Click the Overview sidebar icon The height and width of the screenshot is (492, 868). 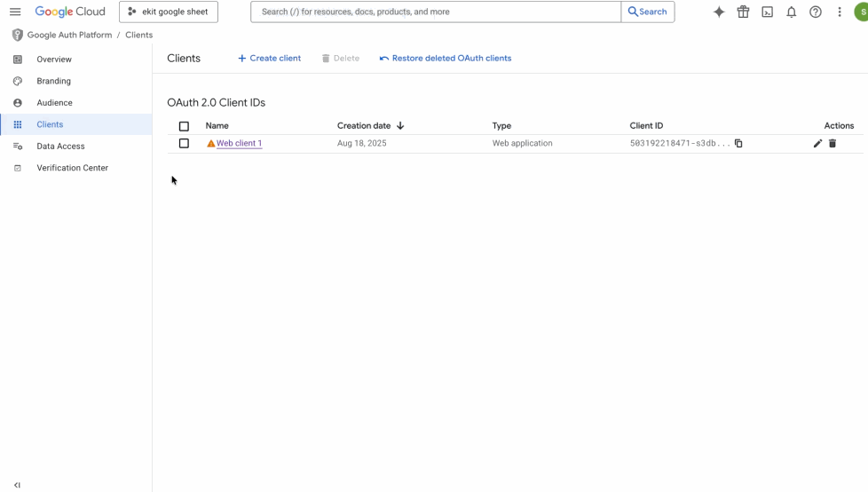click(x=18, y=60)
